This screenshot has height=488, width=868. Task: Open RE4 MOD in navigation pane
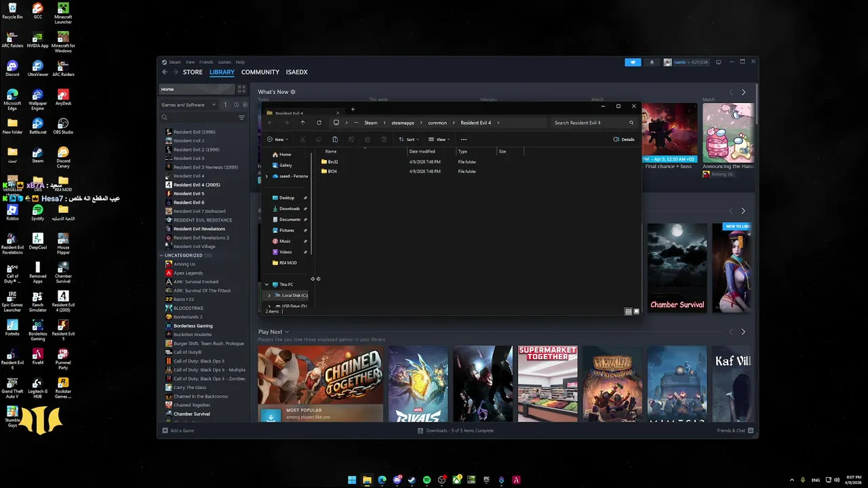pos(285,263)
